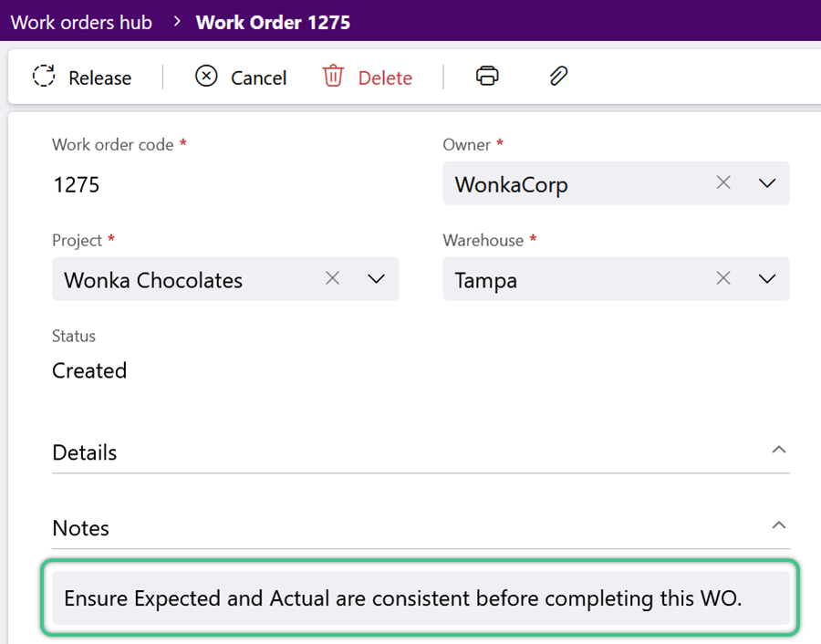The image size is (821, 644).
Task: Open the Owner dropdown arrow
Action: point(767,183)
